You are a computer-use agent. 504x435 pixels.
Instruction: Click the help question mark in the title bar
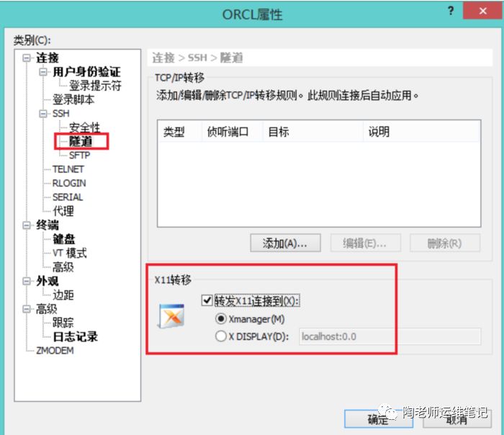click(x=451, y=11)
